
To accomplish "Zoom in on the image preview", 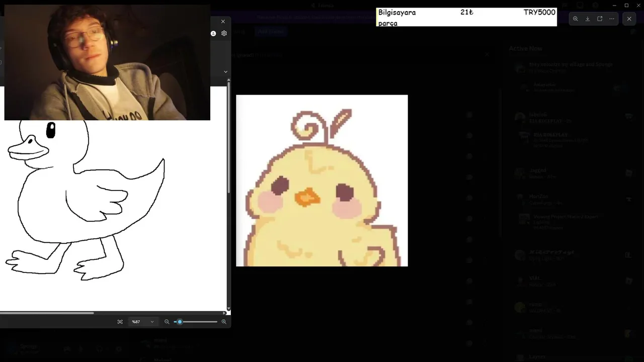I will tap(575, 19).
